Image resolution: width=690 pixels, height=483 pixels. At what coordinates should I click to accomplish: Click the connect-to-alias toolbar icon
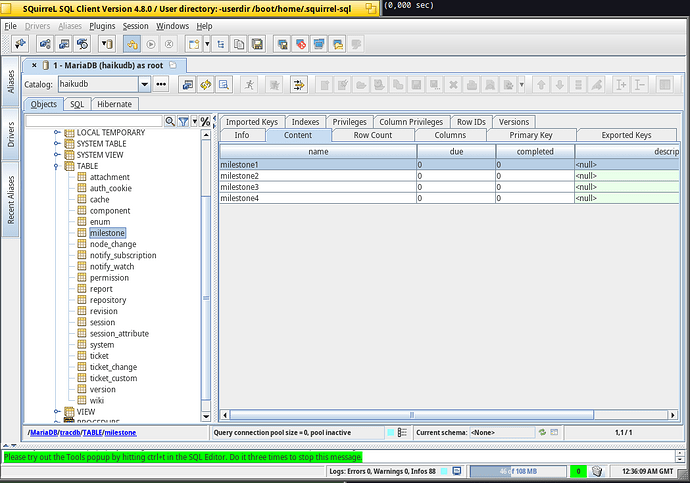point(20,44)
